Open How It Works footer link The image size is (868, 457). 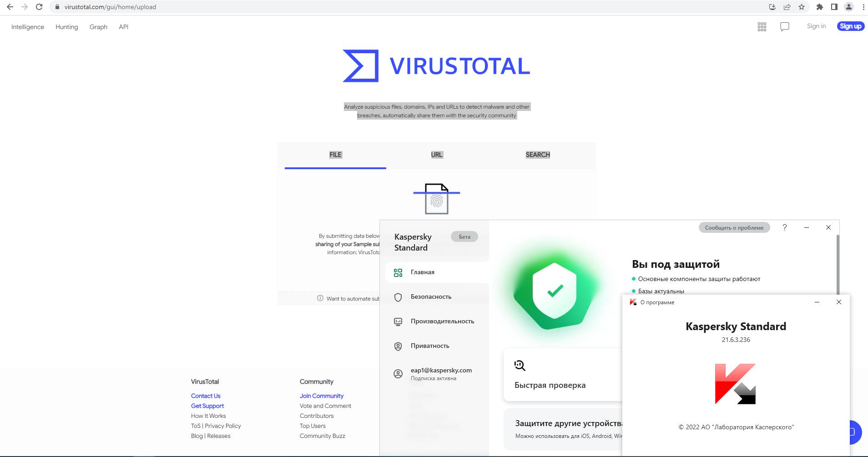coord(208,416)
